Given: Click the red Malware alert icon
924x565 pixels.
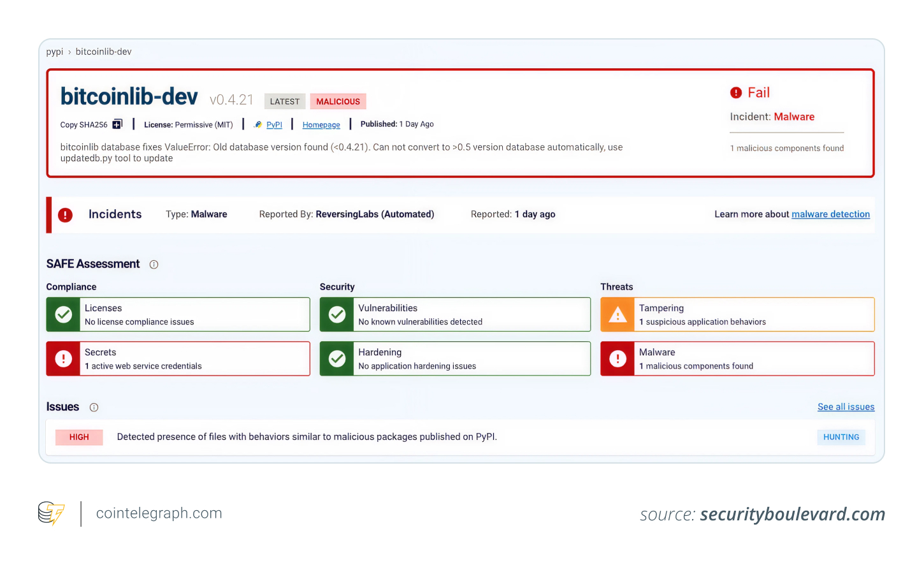Looking at the screenshot, I should click(x=617, y=358).
